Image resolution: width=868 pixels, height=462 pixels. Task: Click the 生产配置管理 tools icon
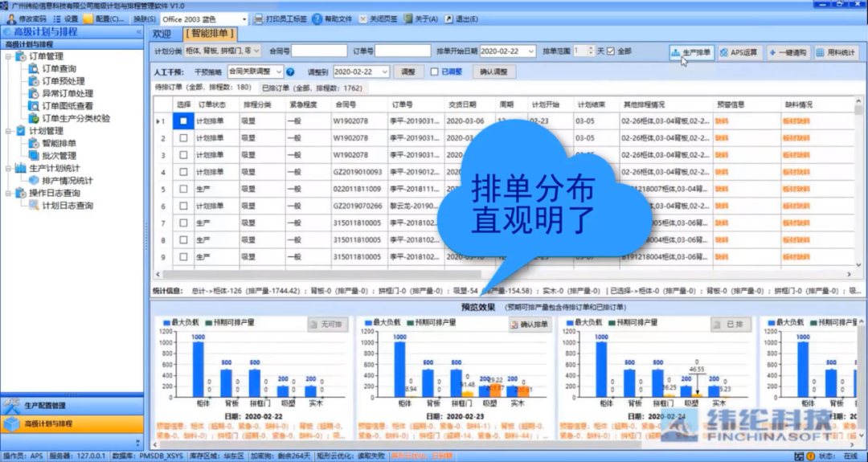11,406
